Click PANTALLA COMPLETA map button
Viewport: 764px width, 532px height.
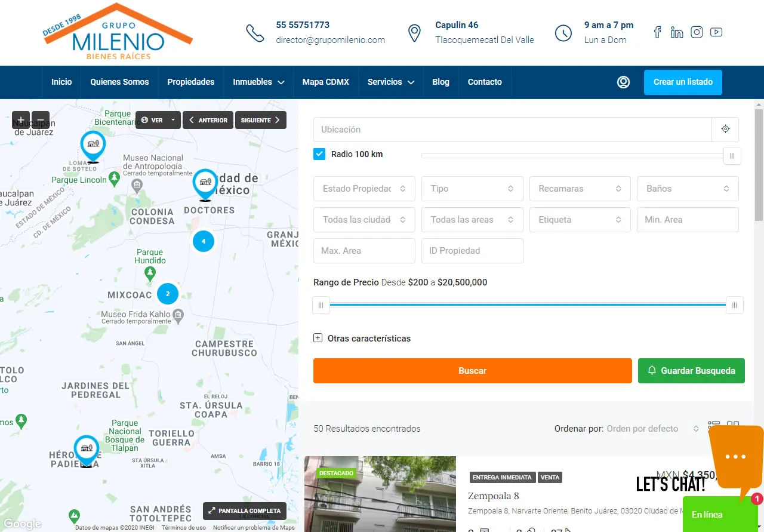click(x=245, y=511)
